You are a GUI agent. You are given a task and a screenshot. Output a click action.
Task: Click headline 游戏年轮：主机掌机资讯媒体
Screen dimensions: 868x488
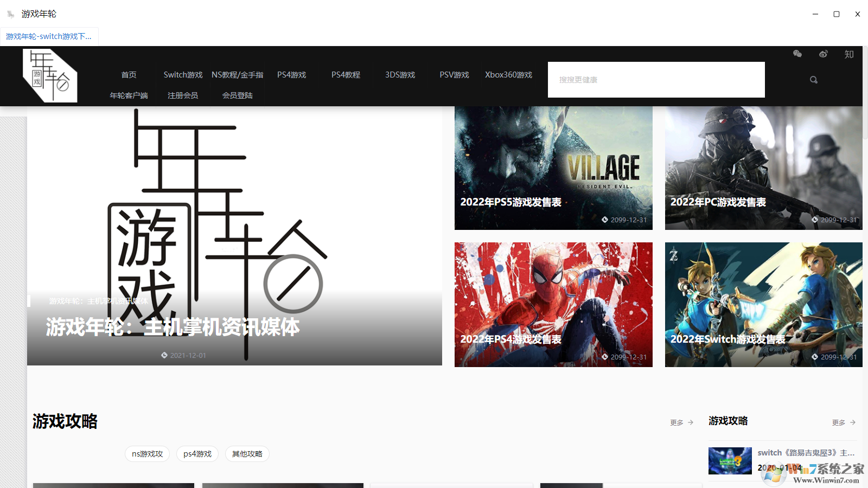point(173,327)
